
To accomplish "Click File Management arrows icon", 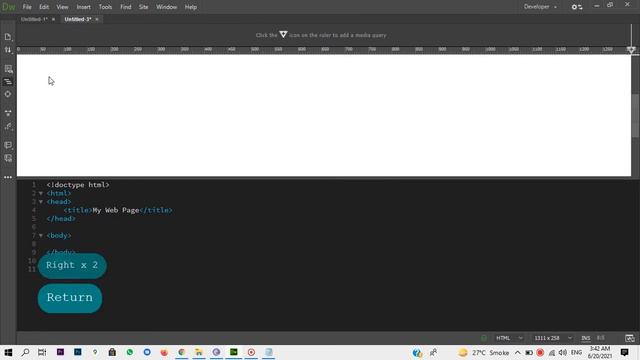I will [8, 50].
